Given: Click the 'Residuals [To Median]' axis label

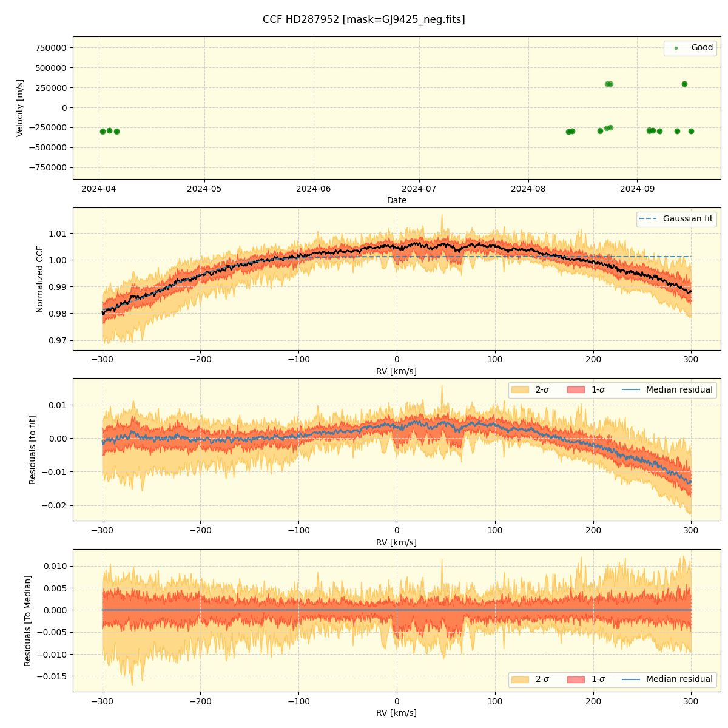Looking at the screenshot, I should tap(28, 621).
